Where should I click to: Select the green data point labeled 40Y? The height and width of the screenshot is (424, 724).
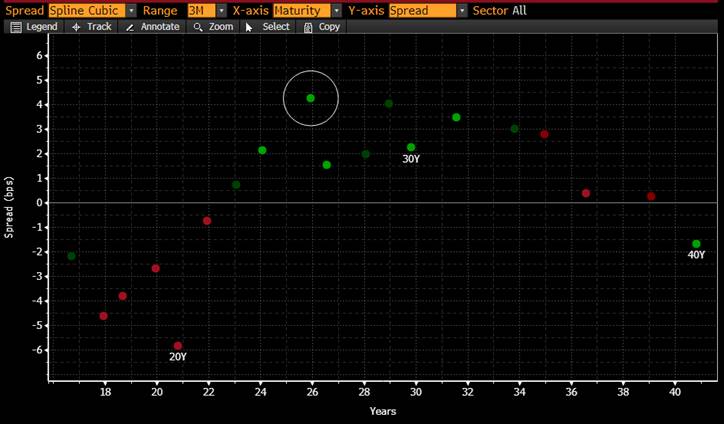pos(696,244)
